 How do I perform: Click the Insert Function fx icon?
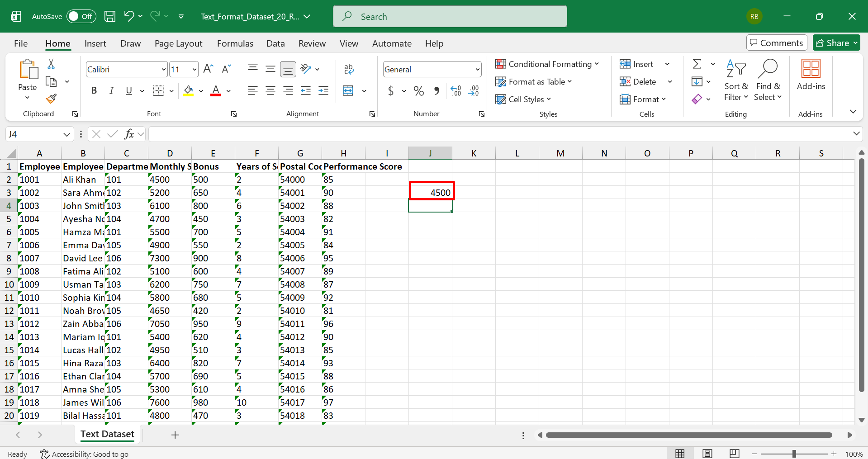coord(129,134)
